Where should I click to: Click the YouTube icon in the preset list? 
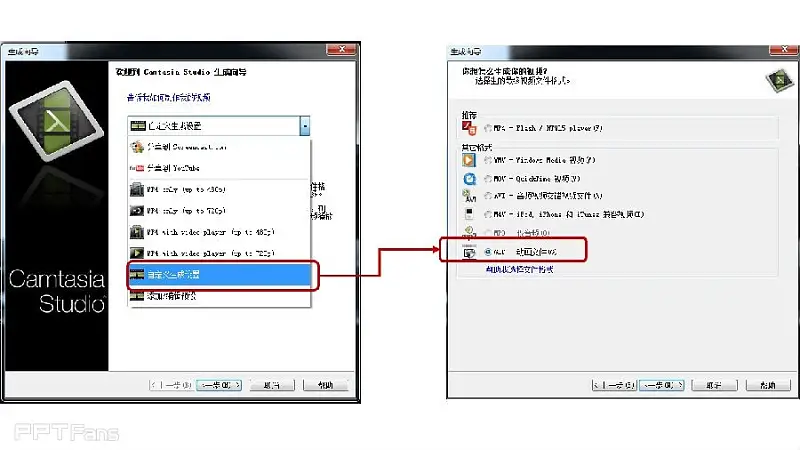pyautogui.click(x=137, y=168)
